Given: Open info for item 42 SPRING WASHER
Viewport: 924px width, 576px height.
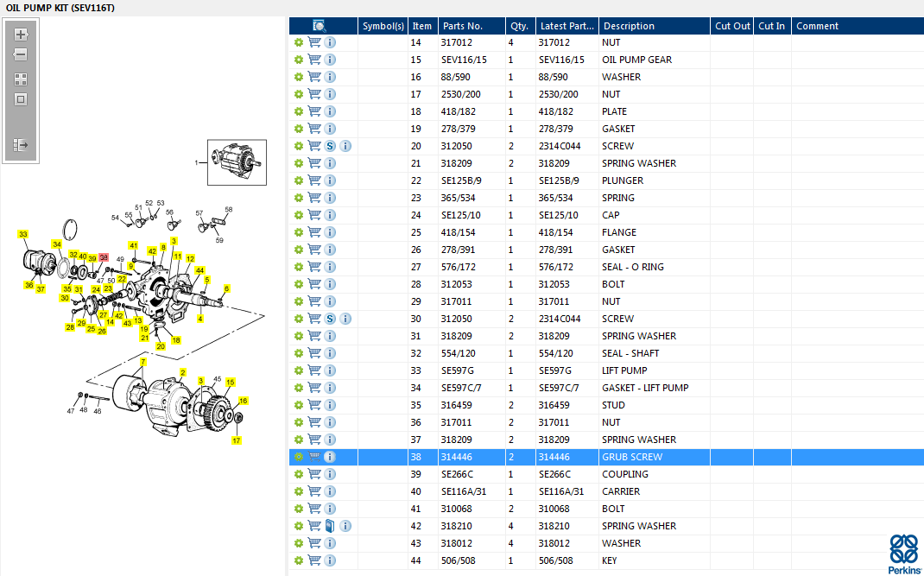Looking at the screenshot, I should click(x=346, y=526).
